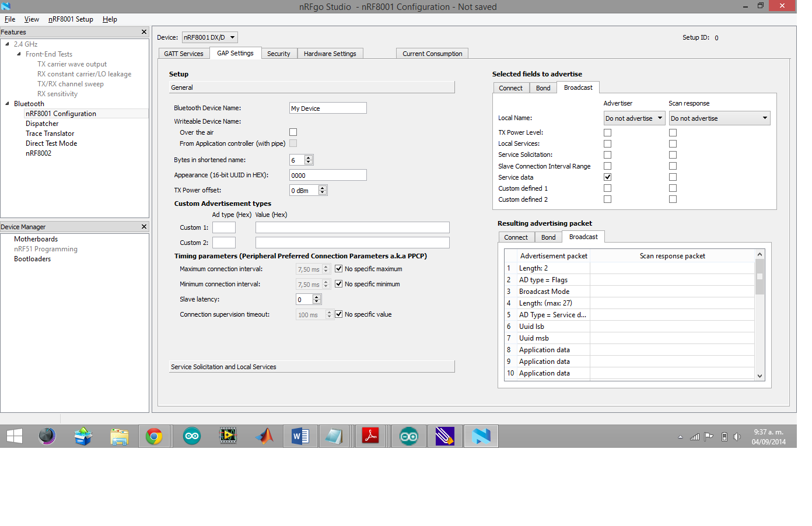Select Dispatcher in the Features tree
Screen dimensions: 812x526
point(42,124)
